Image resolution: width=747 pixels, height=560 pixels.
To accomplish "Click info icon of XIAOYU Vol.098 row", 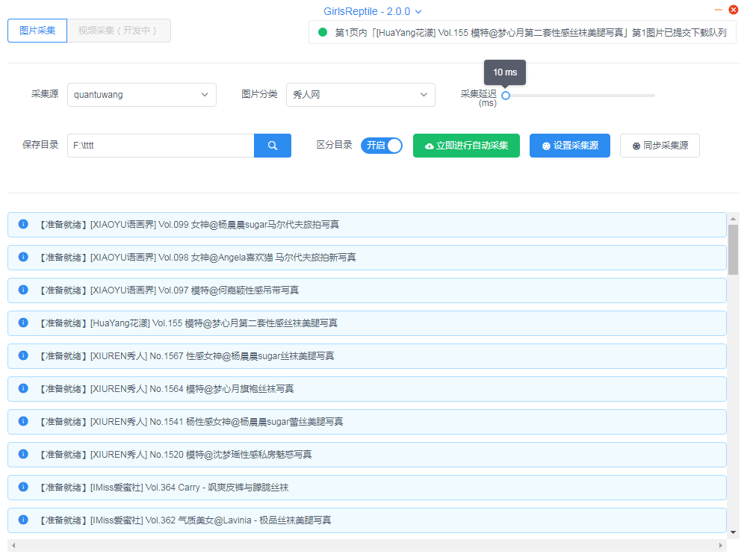I will click(23, 257).
